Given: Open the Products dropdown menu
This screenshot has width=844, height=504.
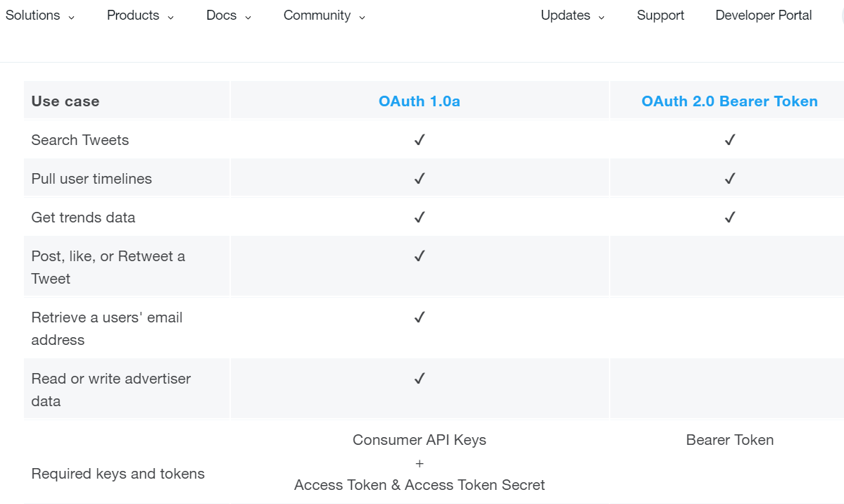Looking at the screenshot, I should 140,15.
